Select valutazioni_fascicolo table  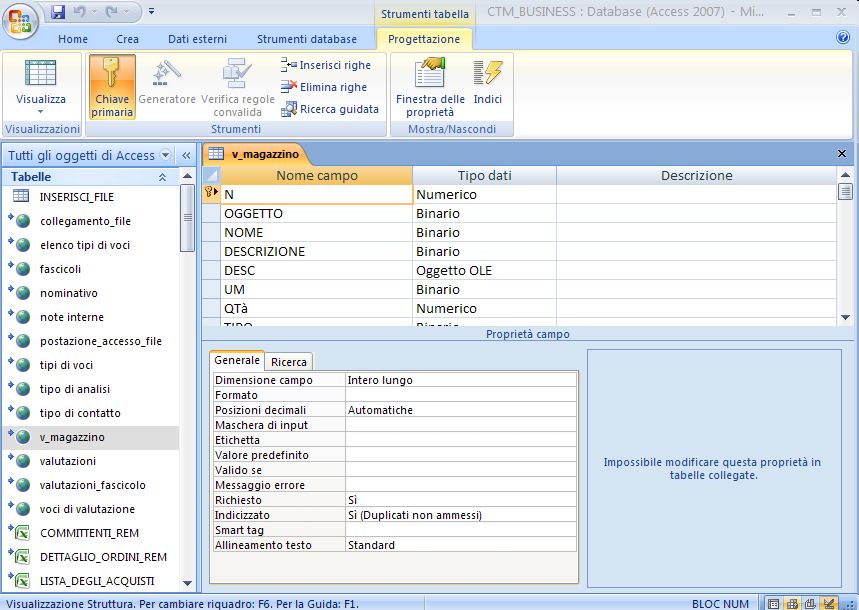pos(90,485)
